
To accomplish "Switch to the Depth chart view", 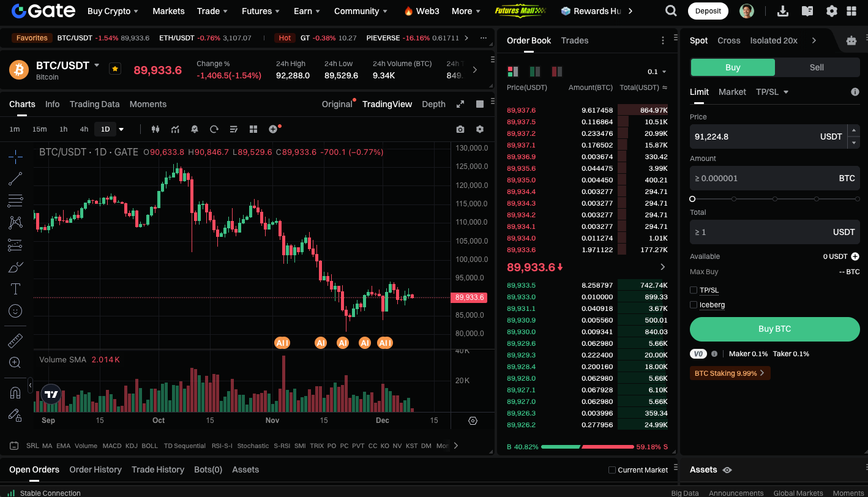I will click(x=433, y=104).
